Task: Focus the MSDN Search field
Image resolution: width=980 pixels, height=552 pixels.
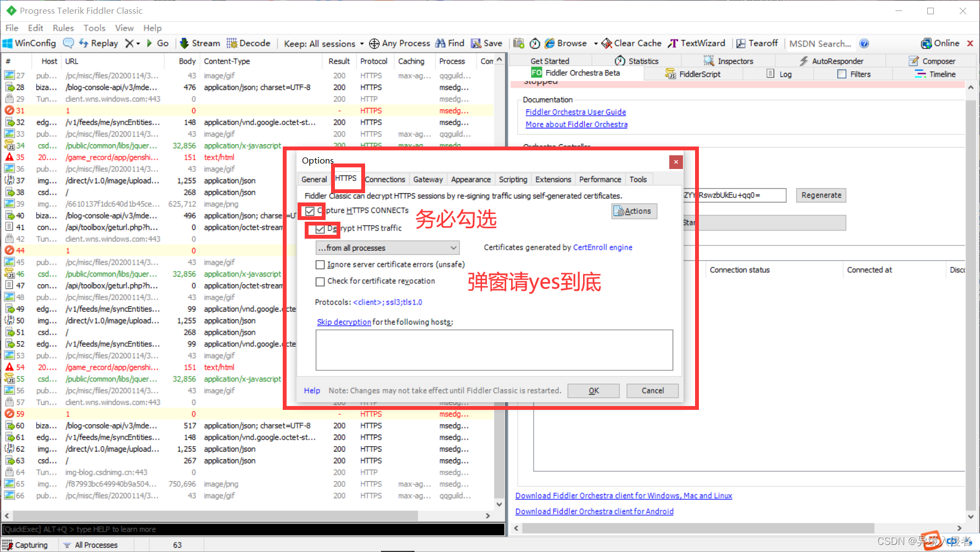Action: 820,43
